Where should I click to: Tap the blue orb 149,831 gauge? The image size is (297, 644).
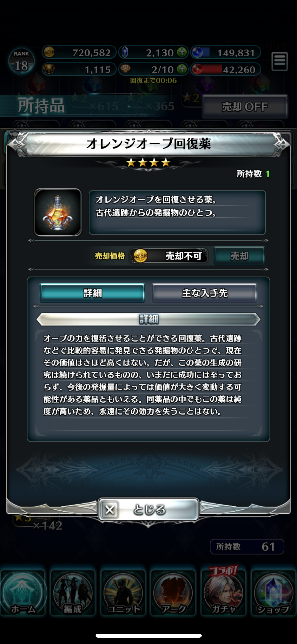[x=226, y=52]
